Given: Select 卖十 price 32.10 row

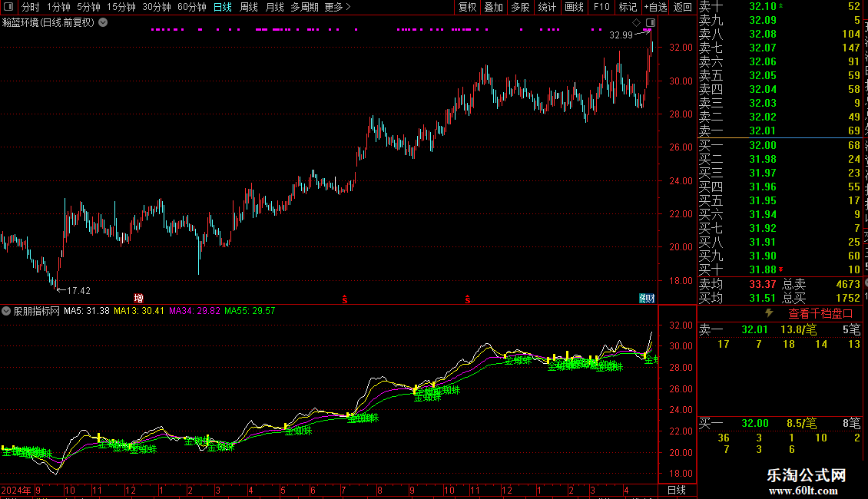Looking at the screenshot, I should pos(780,7).
